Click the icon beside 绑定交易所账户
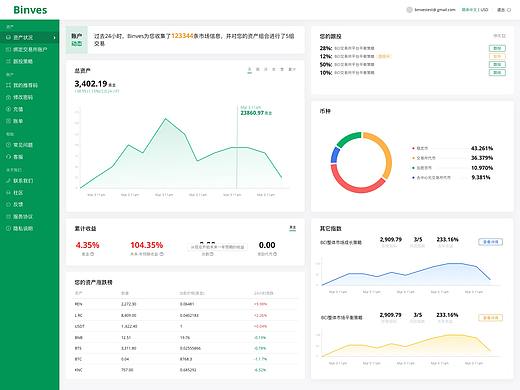The image size is (520, 390). pos(9,49)
